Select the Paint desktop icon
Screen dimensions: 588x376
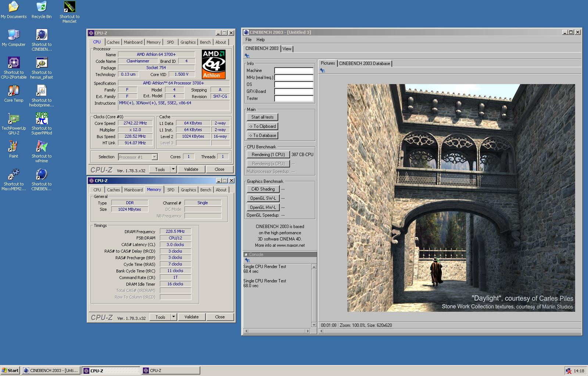click(x=14, y=149)
